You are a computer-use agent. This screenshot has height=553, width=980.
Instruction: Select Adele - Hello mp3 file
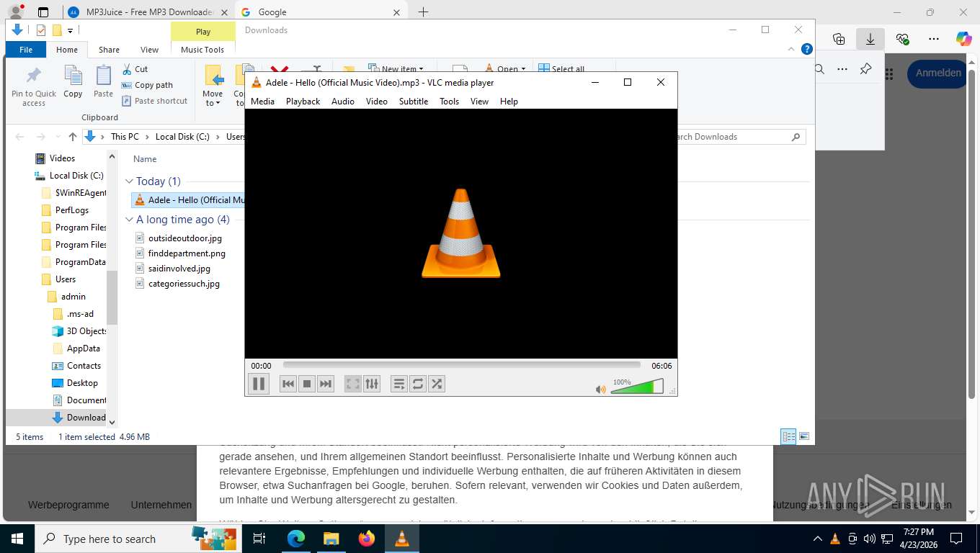[189, 200]
